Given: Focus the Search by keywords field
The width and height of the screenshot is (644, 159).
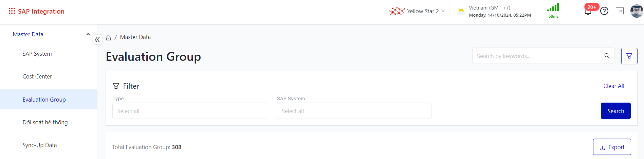Looking at the screenshot, I should [x=538, y=56].
